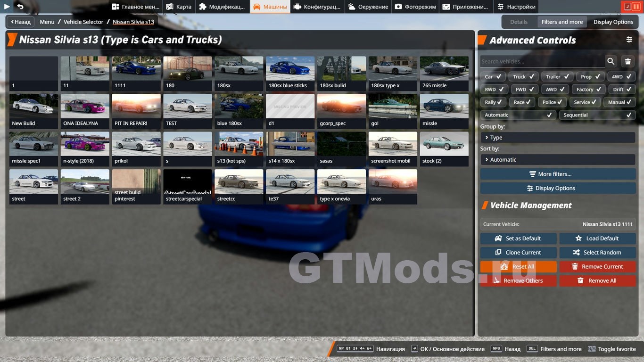
Task: Toggle the FWD filter checkbox
Action: tap(525, 89)
